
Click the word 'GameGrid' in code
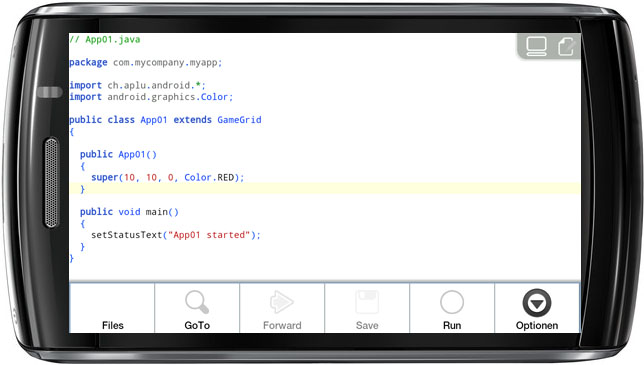pyautogui.click(x=239, y=120)
